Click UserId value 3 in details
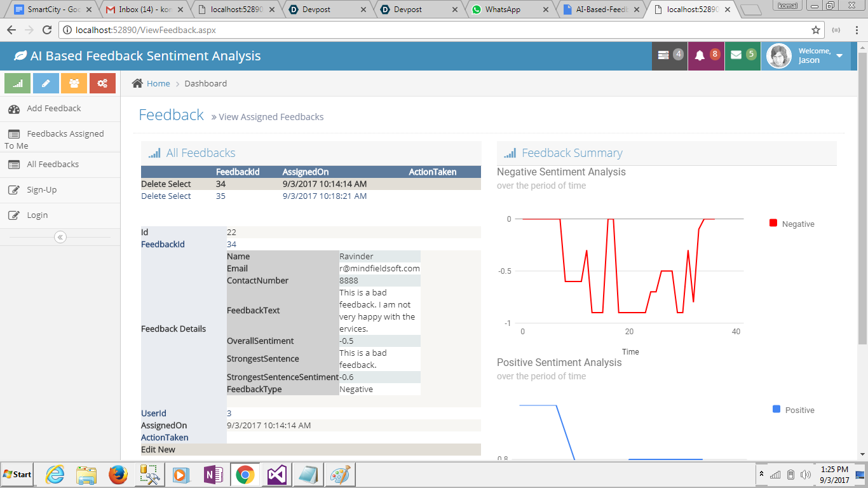Screen dimensions: 868x488 coord(229,414)
